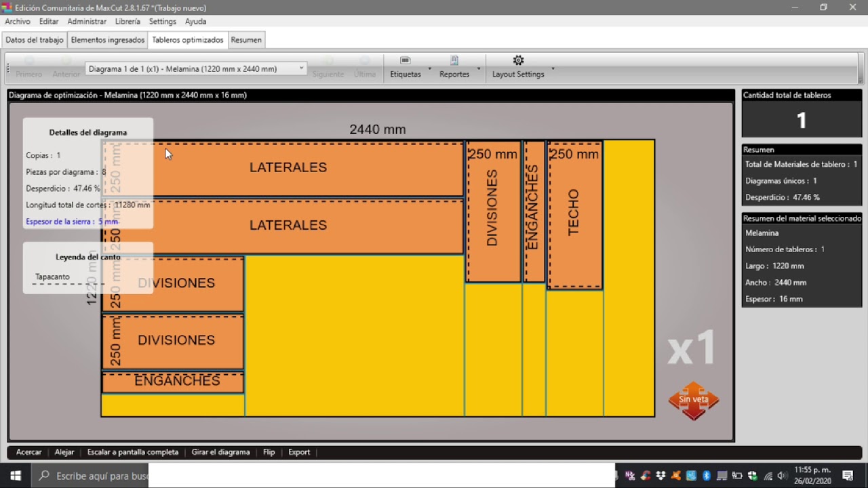Switch to Elementos ingresados tab
Image resolution: width=868 pixels, height=488 pixels.
[x=108, y=40]
